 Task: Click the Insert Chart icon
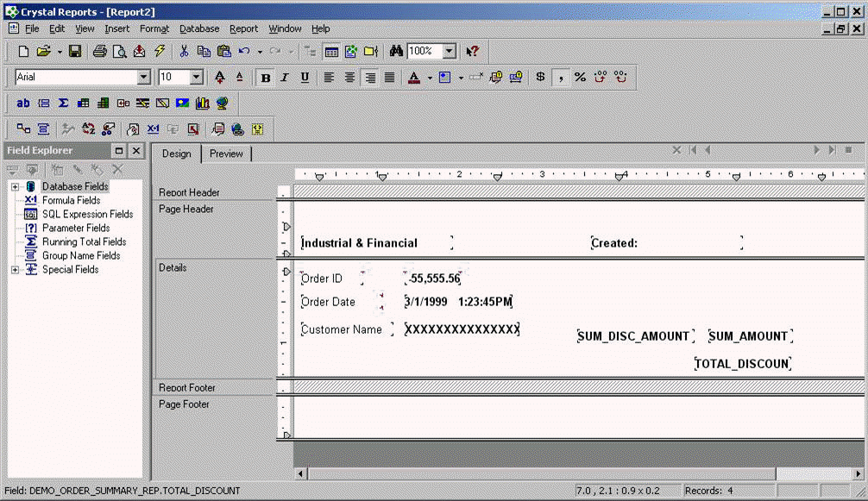(203, 103)
